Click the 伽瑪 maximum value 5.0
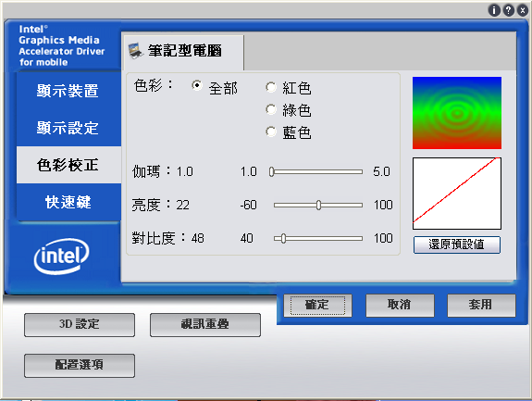The image size is (532, 401). (x=382, y=171)
